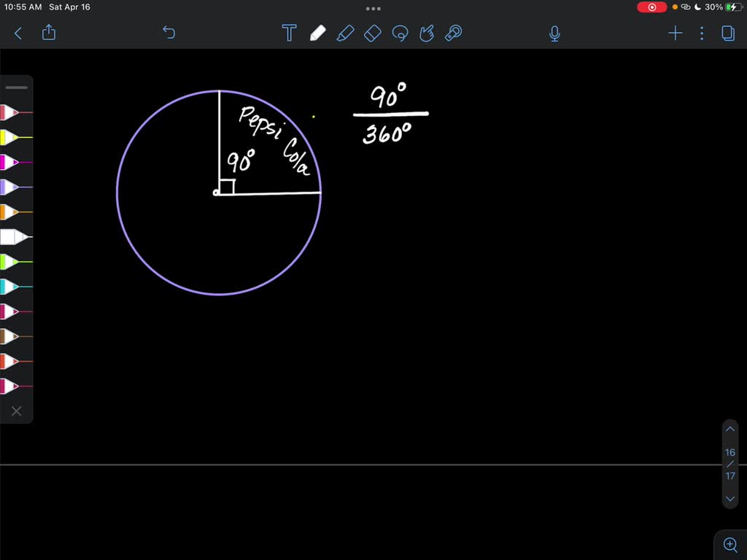Tap the microphone audio recording icon

[554, 34]
